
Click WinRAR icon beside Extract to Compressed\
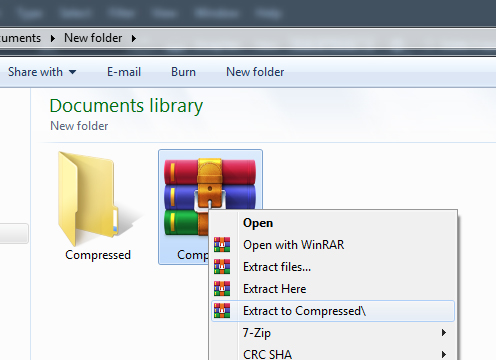[x=222, y=311]
